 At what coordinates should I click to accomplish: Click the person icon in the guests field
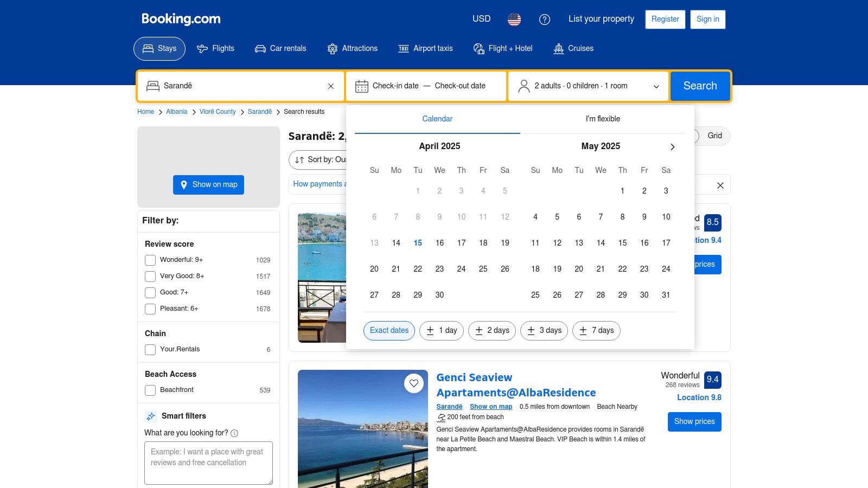coord(524,86)
